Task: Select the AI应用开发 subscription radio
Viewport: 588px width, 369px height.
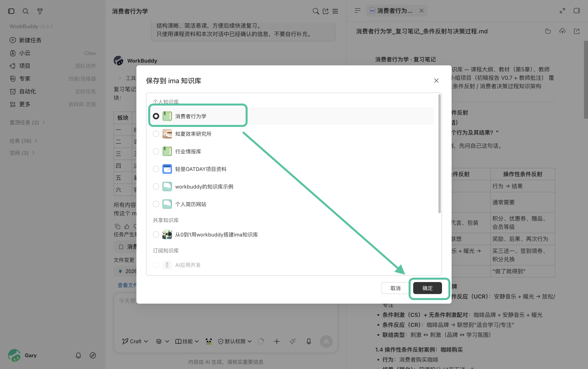Action: pos(156,265)
